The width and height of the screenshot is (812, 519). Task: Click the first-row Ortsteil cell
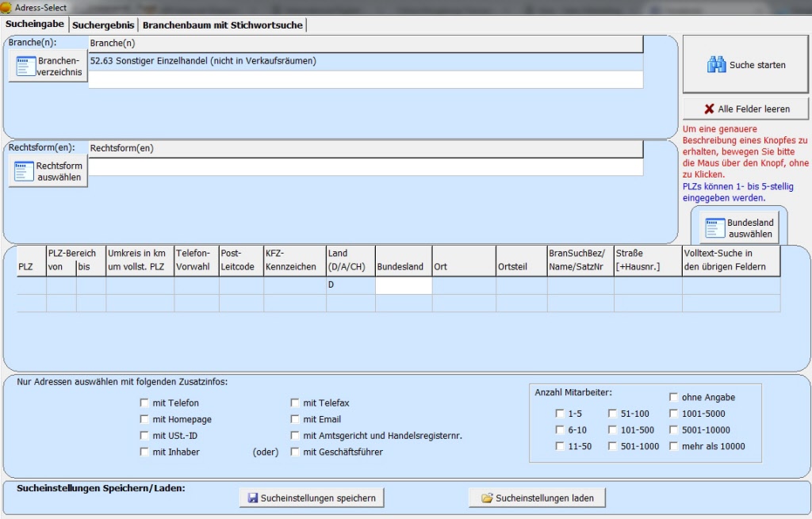[522, 285]
